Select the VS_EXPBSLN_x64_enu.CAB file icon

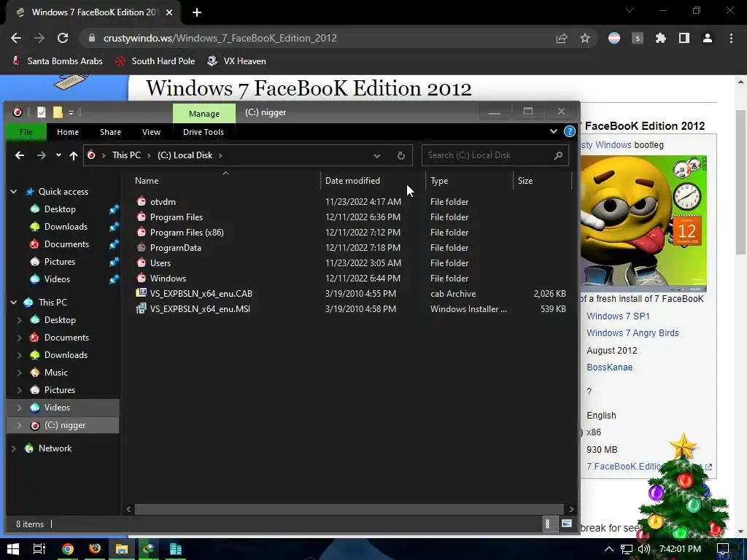coord(141,293)
